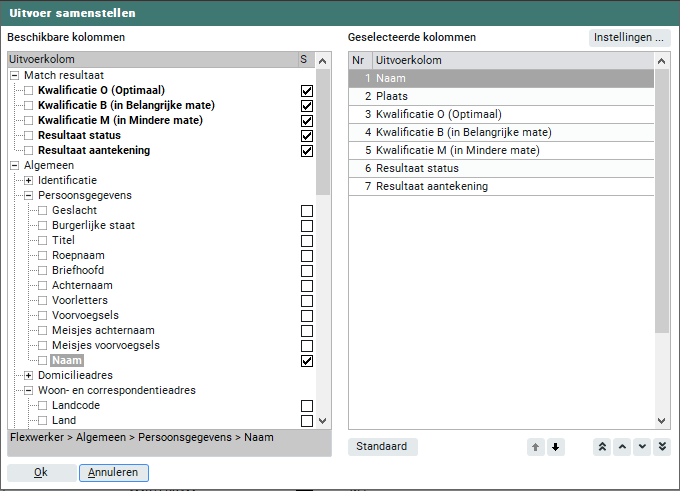Image resolution: width=680 pixels, height=491 pixels.
Task: Open the Instellingen button
Action: pyautogui.click(x=628, y=38)
